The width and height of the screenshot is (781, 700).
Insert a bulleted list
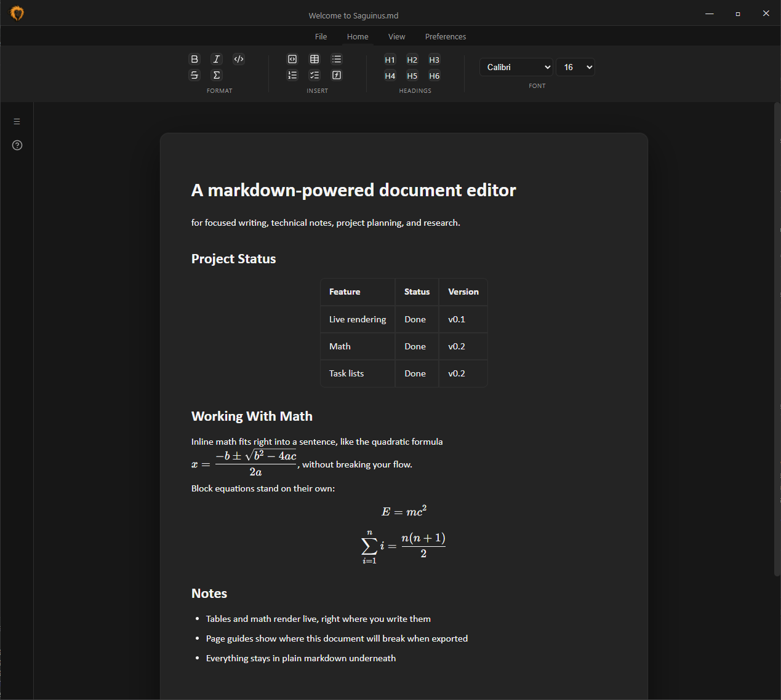pyautogui.click(x=337, y=59)
